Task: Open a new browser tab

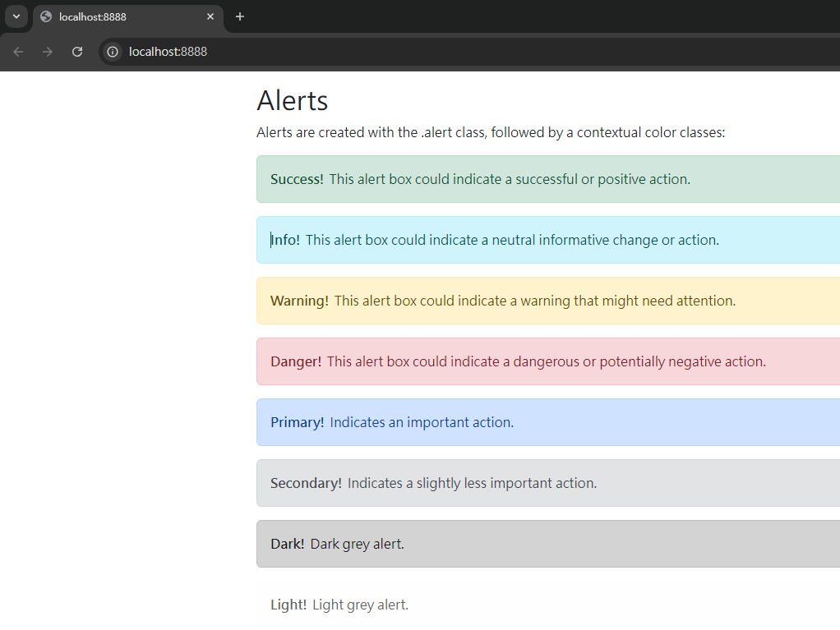Action: tap(240, 16)
